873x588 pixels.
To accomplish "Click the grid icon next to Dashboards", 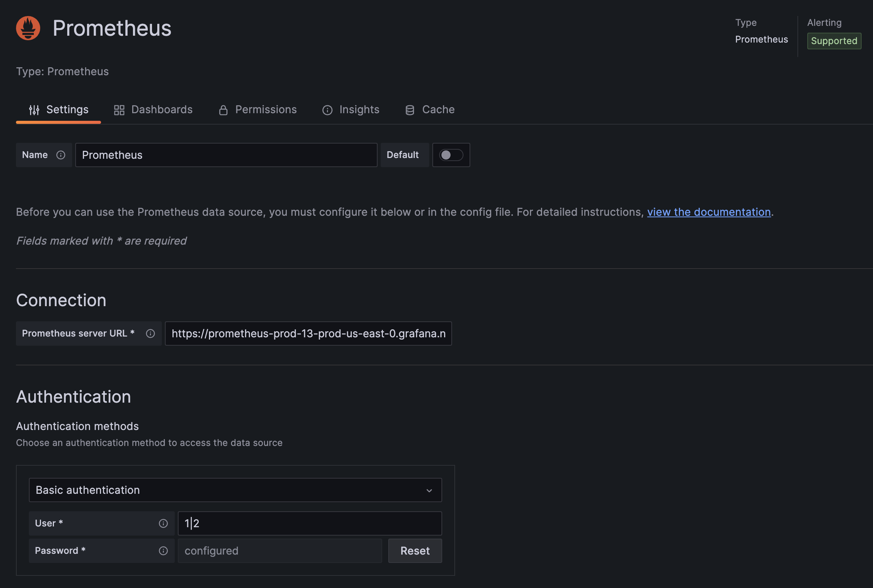I will pyautogui.click(x=119, y=110).
